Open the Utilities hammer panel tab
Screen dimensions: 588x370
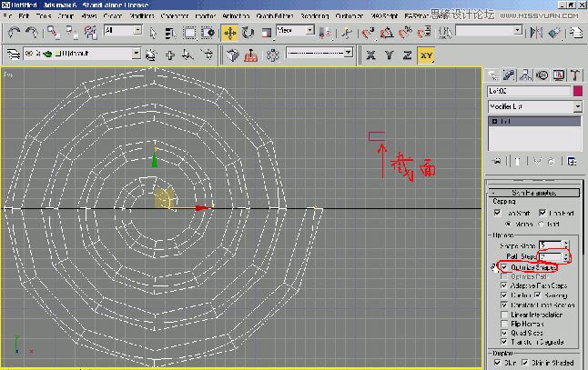pos(573,75)
